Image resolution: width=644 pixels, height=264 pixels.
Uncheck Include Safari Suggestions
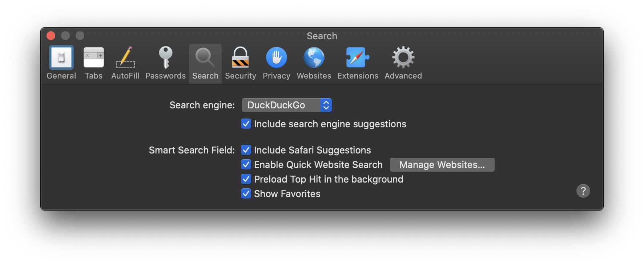pos(246,150)
